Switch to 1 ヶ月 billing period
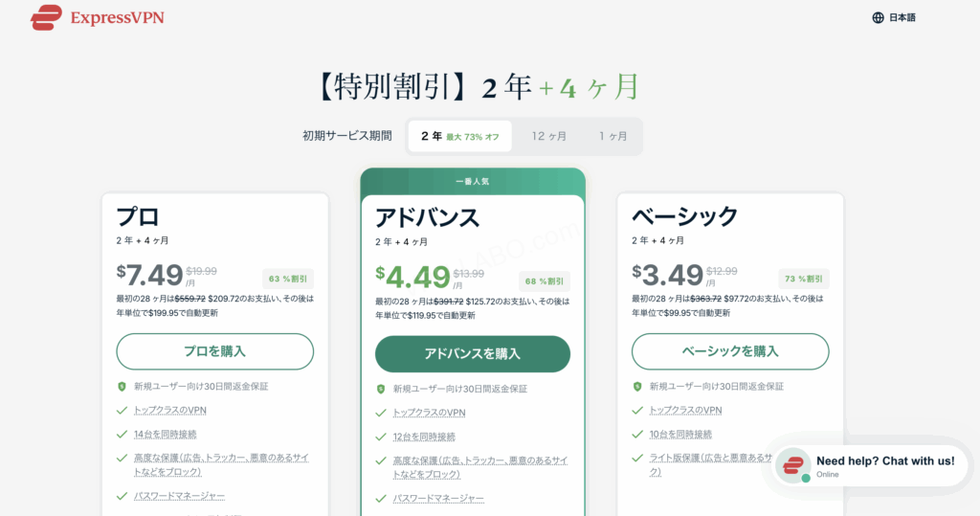 click(613, 136)
